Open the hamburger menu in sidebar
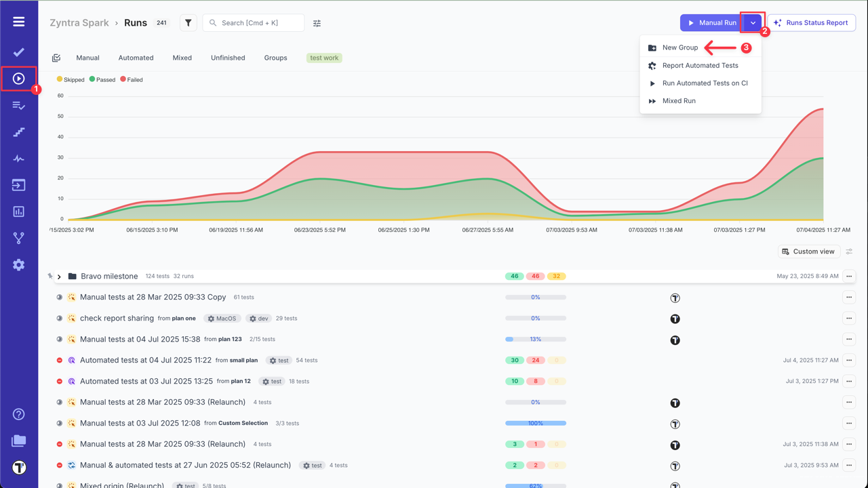The height and width of the screenshot is (488, 868). pyautogui.click(x=19, y=22)
